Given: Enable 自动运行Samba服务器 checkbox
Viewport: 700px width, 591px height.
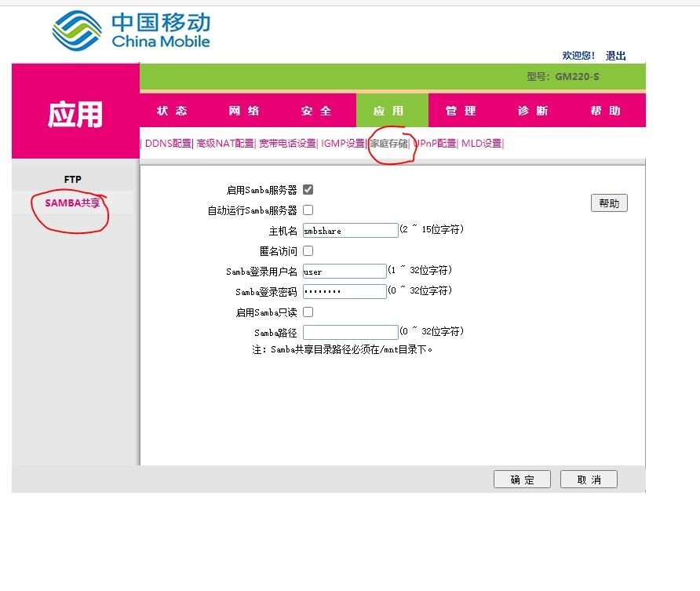Looking at the screenshot, I should point(308,210).
